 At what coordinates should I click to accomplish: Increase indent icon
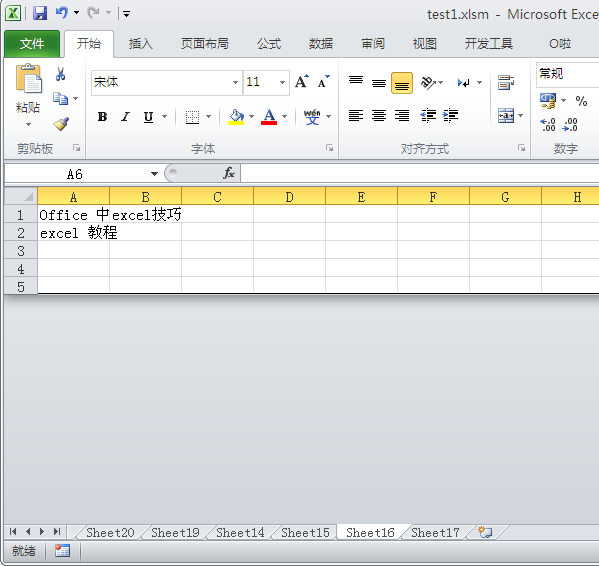pyautogui.click(x=450, y=115)
